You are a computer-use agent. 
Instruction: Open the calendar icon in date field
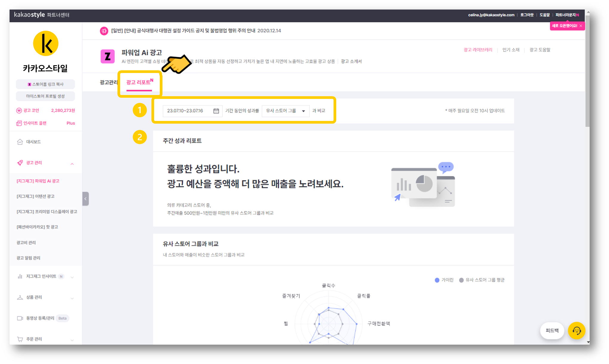pyautogui.click(x=216, y=111)
